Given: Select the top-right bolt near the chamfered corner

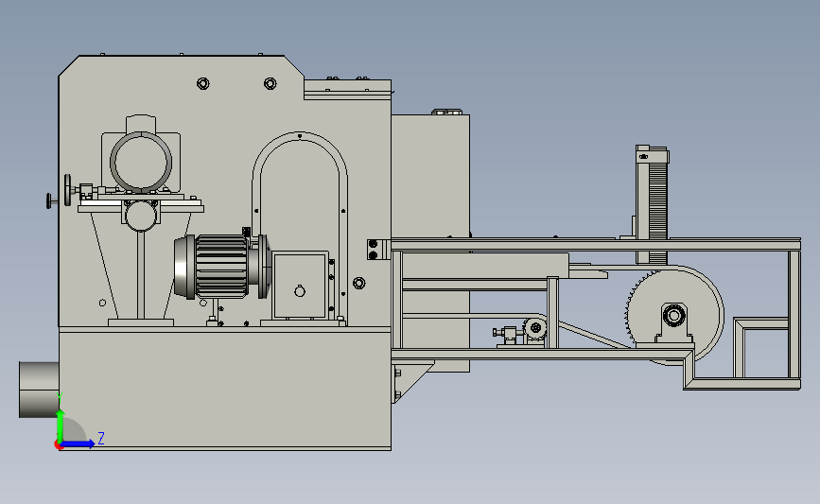Looking at the screenshot, I should (270, 83).
